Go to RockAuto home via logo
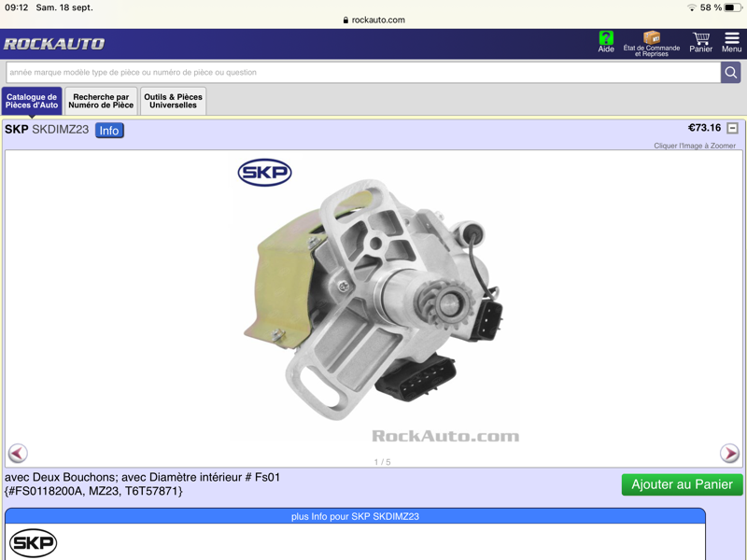The width and height of the screenshot is (747, 560). tap(54, 44)
